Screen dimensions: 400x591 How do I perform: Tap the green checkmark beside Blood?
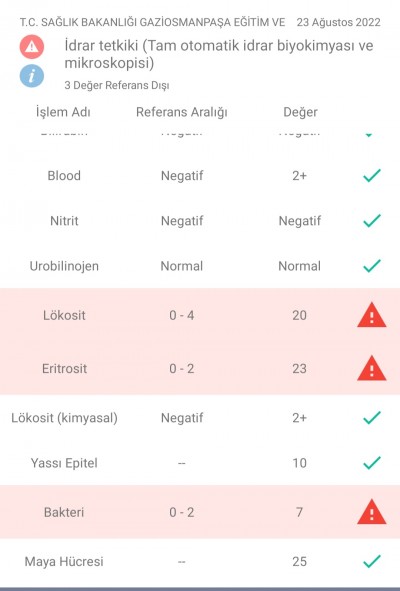pos(372,176)
